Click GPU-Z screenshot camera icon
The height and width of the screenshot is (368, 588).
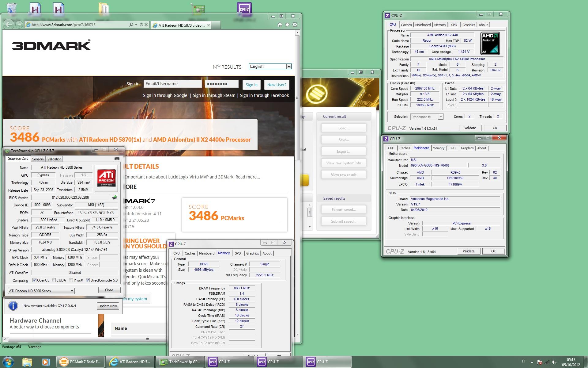[x=117, y=159]
